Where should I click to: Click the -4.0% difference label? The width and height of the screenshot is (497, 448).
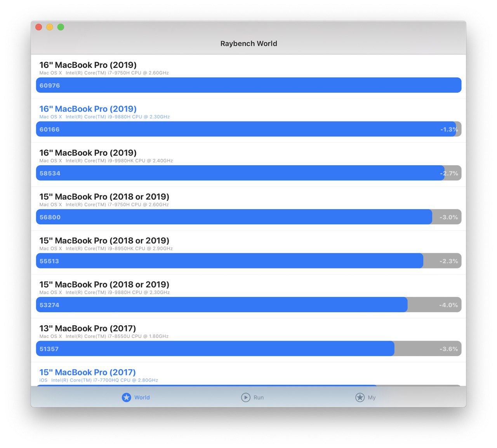(448, 305)
